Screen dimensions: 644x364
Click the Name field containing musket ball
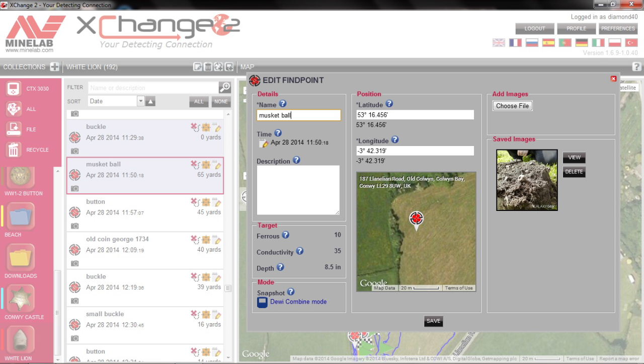click(298, 115)
